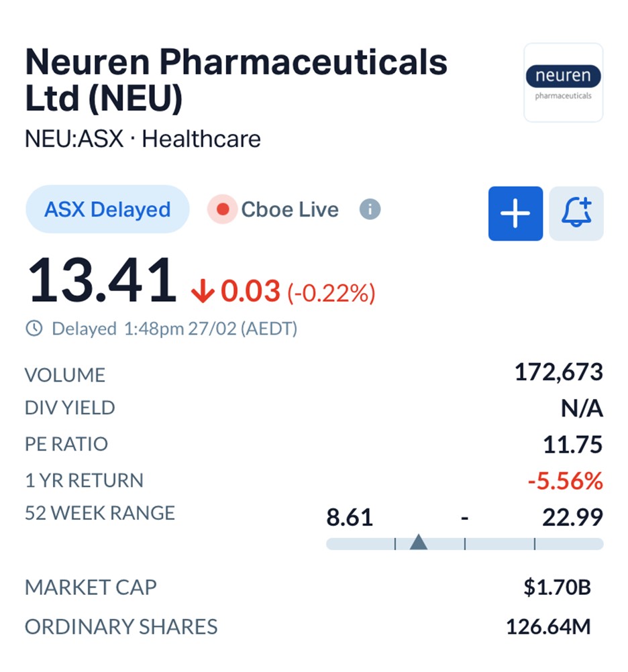Image resolution: width=628 pixels, height=672 pixels.
Task: Click the info icon beside Cboe Live
Action: pyautogui.click(x=370, y=209)
